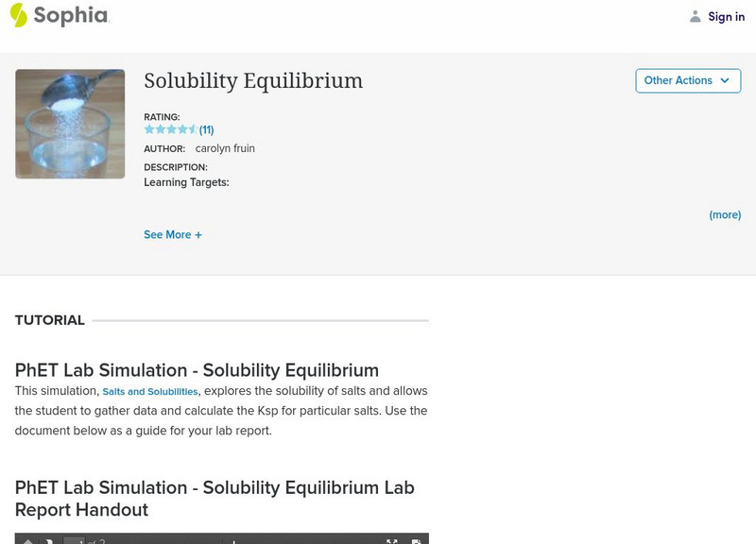The image size is (756, 544).
Task: Click the Sign in link
Action: tap(726, 17)
